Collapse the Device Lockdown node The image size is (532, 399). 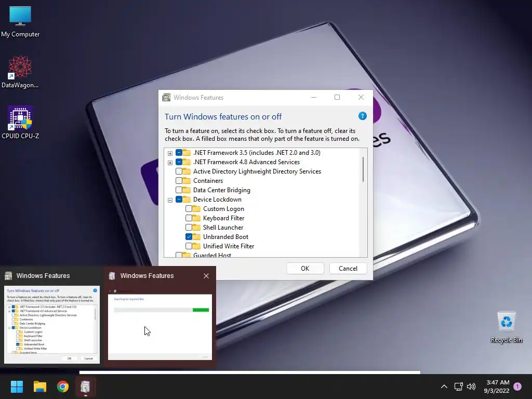[x=170, y=200]
